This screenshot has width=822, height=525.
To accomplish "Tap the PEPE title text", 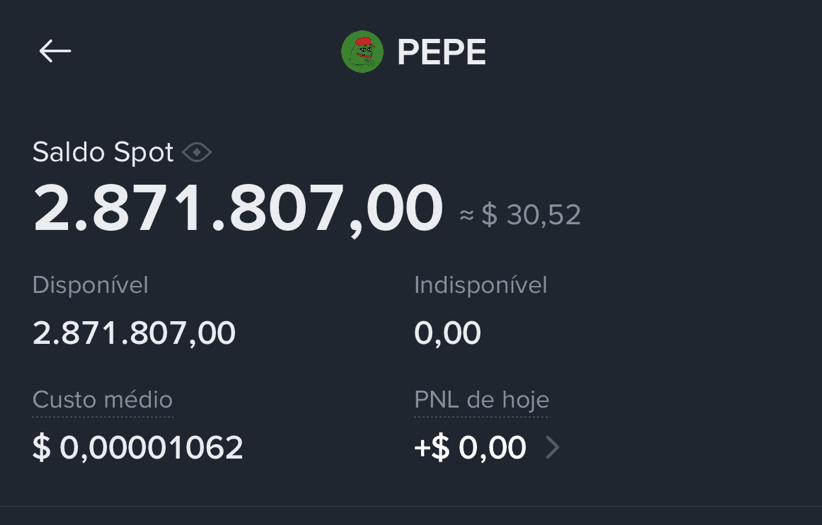I will point(441,52).
